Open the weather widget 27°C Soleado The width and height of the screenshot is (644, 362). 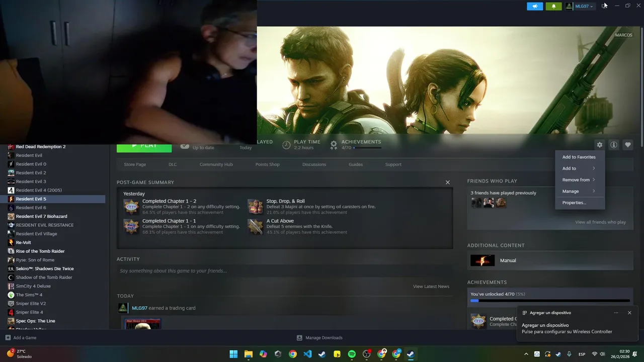(x=19, y=354)
